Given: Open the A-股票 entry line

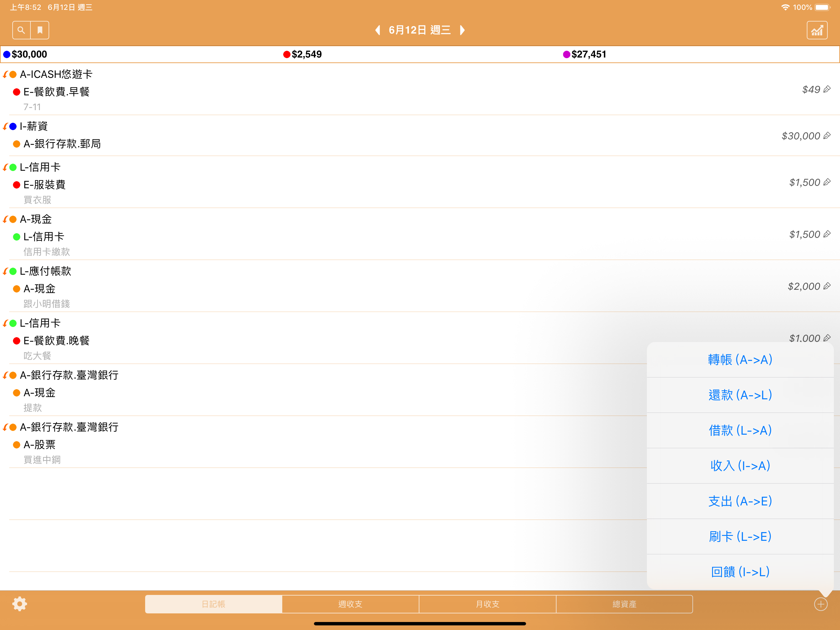Looking at the screenshot, I should (x=39, y=445).
